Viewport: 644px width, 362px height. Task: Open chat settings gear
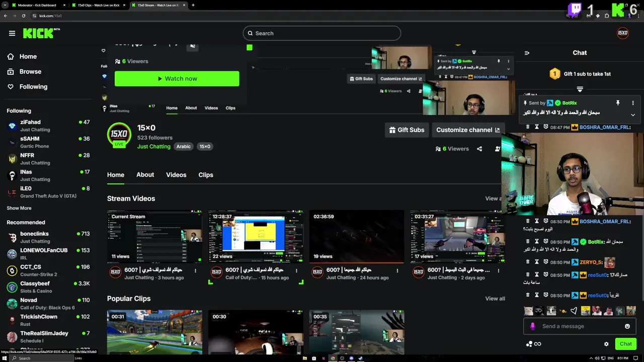[x=606, y=344]
